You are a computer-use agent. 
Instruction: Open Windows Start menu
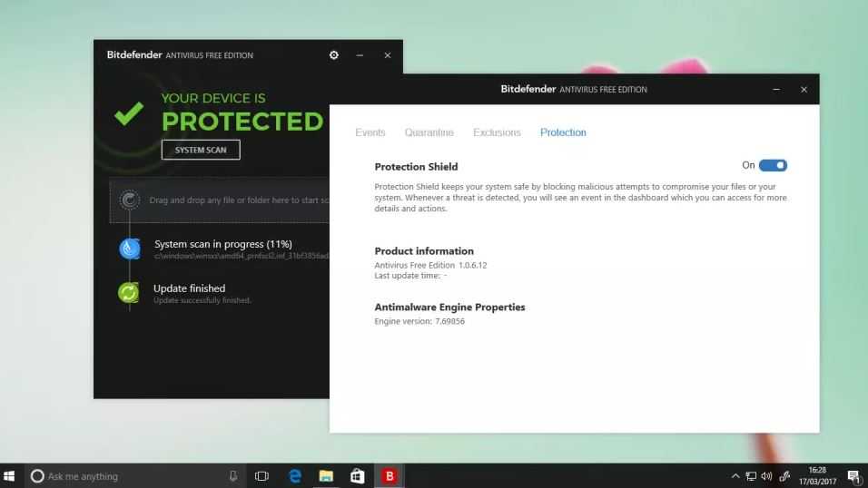point(9,476)
